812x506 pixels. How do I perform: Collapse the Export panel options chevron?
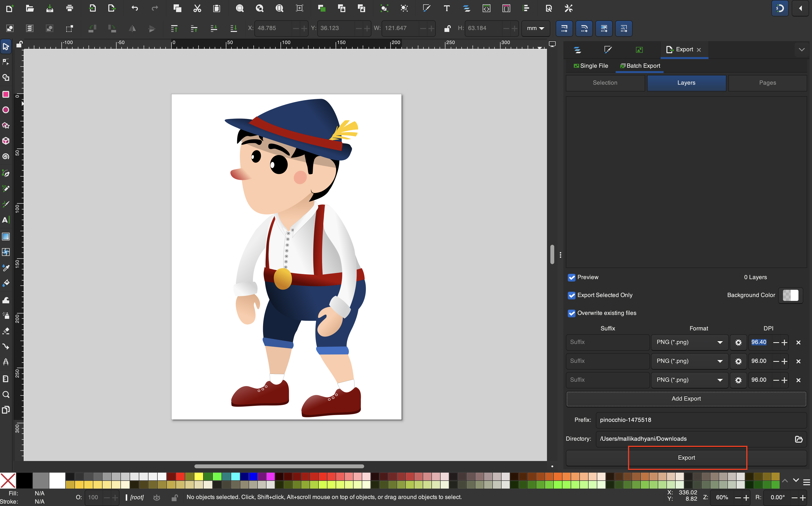[x=802, y=50]
